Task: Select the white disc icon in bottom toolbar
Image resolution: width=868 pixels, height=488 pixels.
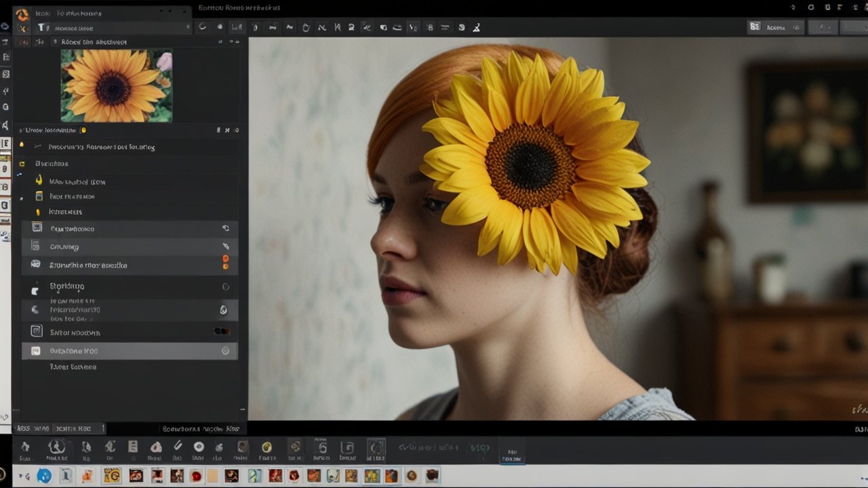Action: 199,447
